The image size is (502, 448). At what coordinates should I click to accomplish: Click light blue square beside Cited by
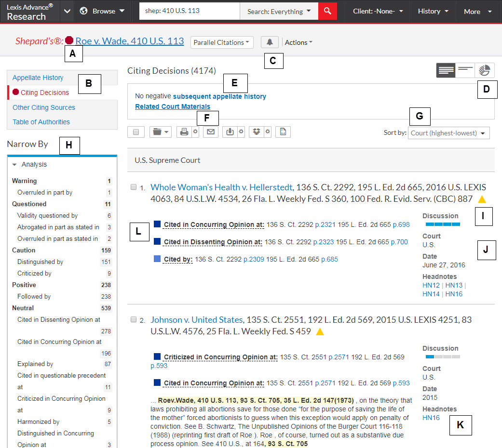[157, 259]
